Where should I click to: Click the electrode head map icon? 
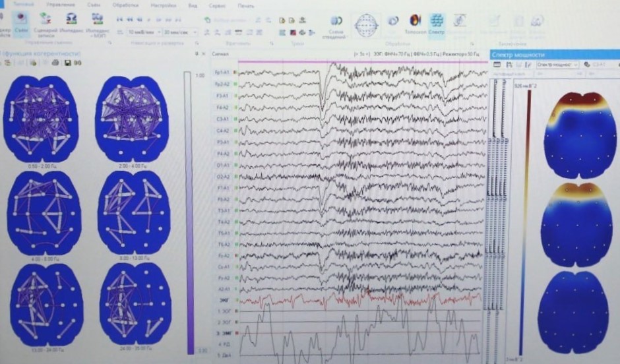[x=367, y=26]
